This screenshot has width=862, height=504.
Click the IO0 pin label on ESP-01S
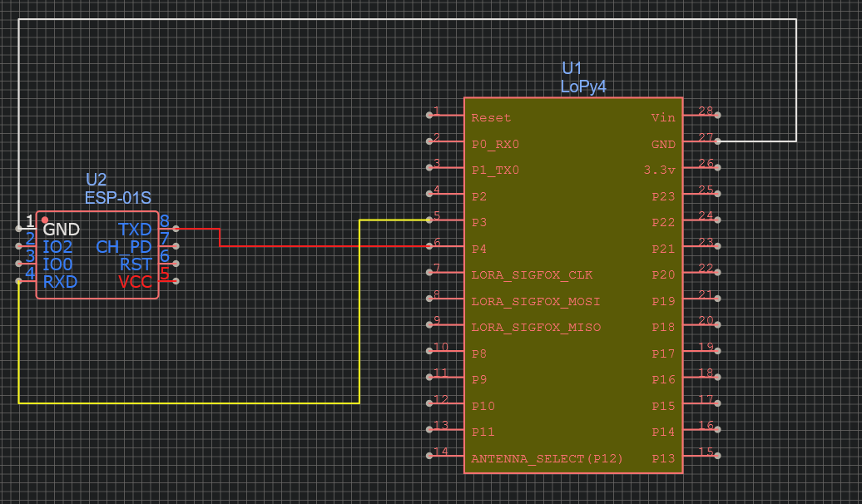click(57, 264)
